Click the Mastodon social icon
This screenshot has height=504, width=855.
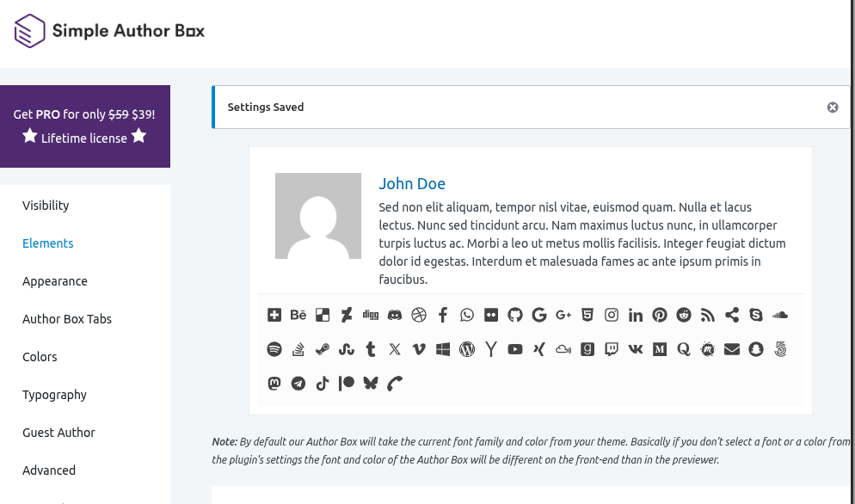274,384
